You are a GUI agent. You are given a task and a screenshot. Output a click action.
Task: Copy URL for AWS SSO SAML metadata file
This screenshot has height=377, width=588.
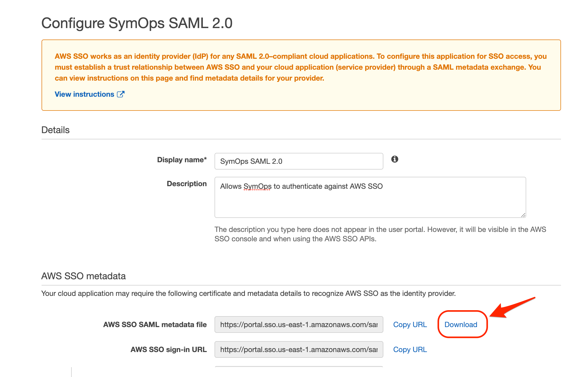[410, 324]
